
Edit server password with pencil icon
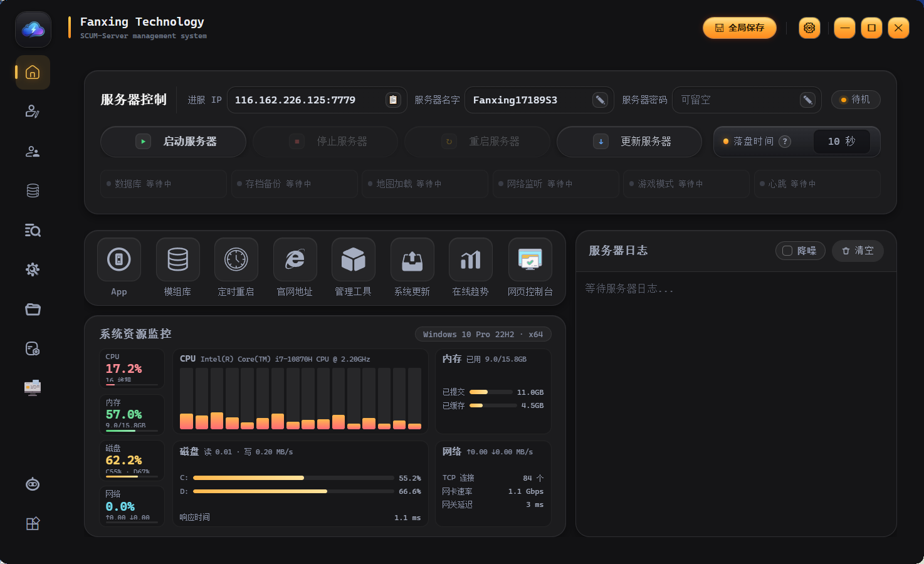[807, 100]
